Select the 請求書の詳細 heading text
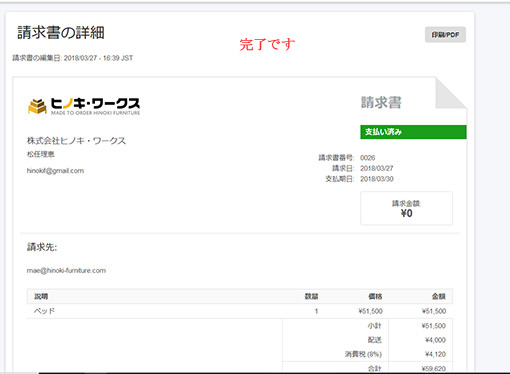 (61, 33)
